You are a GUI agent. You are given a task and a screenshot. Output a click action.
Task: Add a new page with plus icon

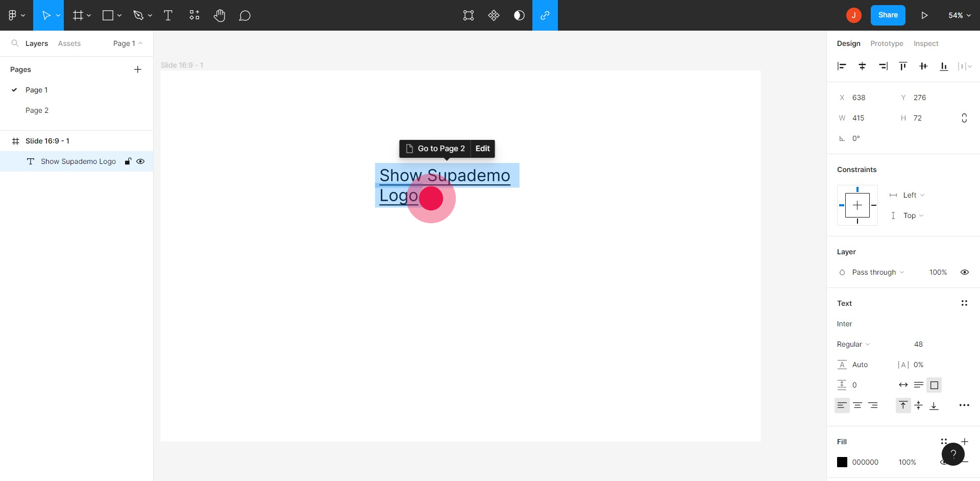click(x=138, y=69)
